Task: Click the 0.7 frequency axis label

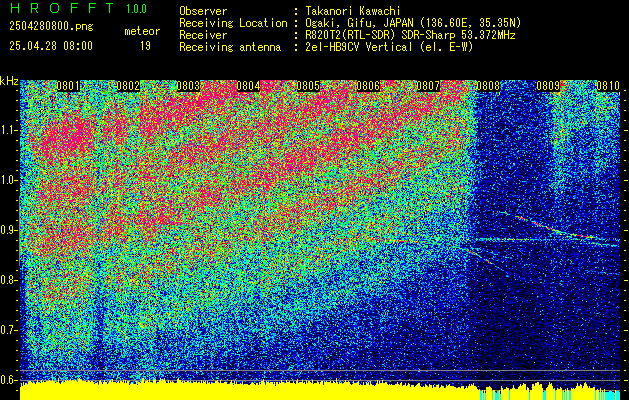Action: click(x=8, y=330)
